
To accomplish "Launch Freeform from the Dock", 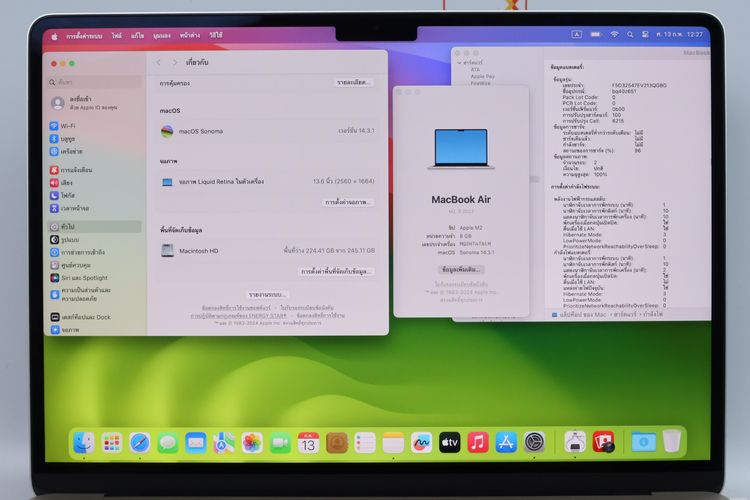I will point(421,443).
